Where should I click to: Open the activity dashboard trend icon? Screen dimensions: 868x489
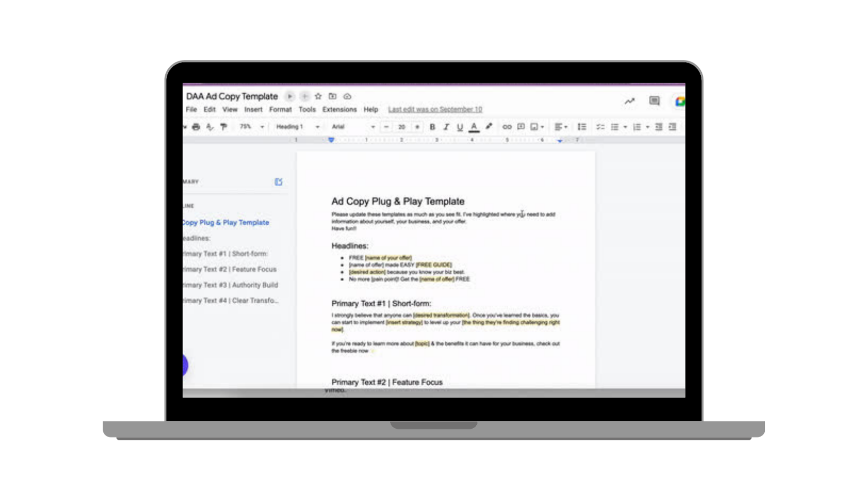coord(629,101)
